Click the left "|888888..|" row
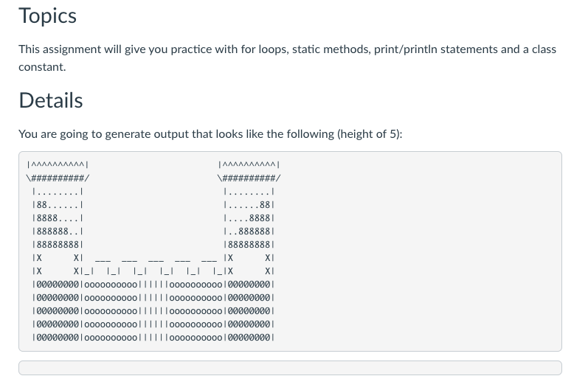This screenshot has width=588, height=390. [58, 231]
